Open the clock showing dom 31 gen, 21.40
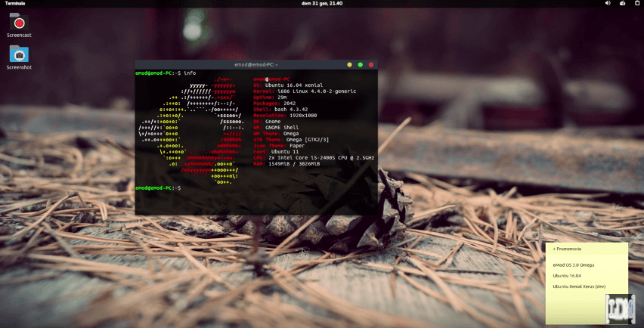This screenshot has height=328, width=644. point(321,3)
